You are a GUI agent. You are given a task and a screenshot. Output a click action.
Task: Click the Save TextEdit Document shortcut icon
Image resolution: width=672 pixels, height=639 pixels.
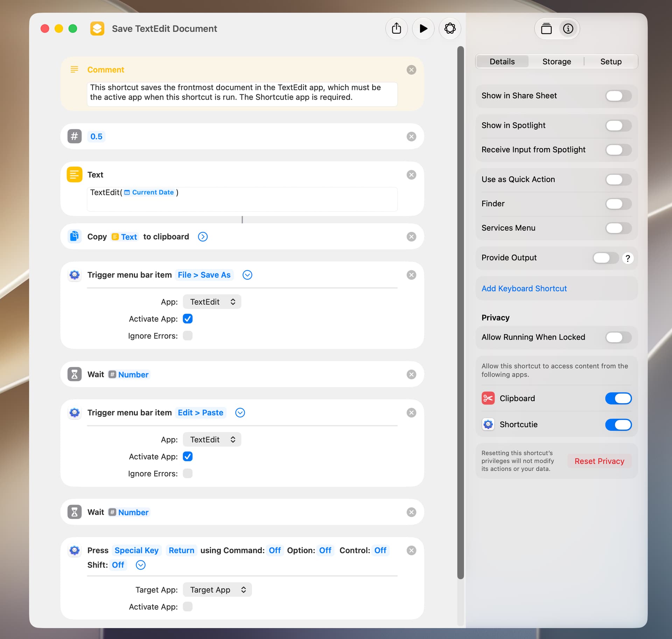(x=97, y=28)
